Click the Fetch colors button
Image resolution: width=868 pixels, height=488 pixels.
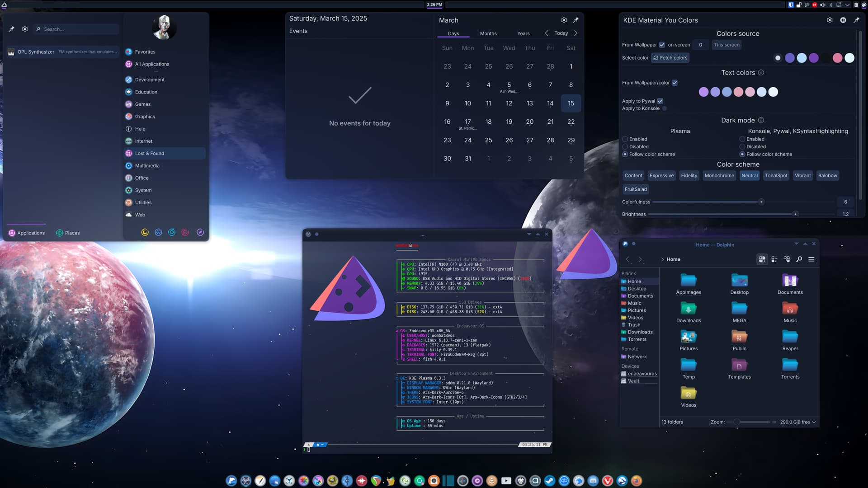tap(670, 58)
